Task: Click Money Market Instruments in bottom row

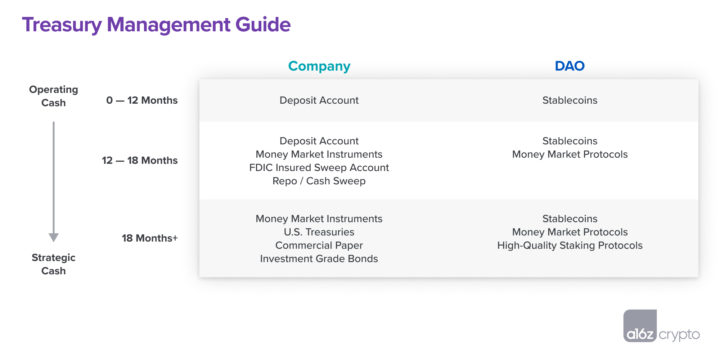Action: (319, 219)
